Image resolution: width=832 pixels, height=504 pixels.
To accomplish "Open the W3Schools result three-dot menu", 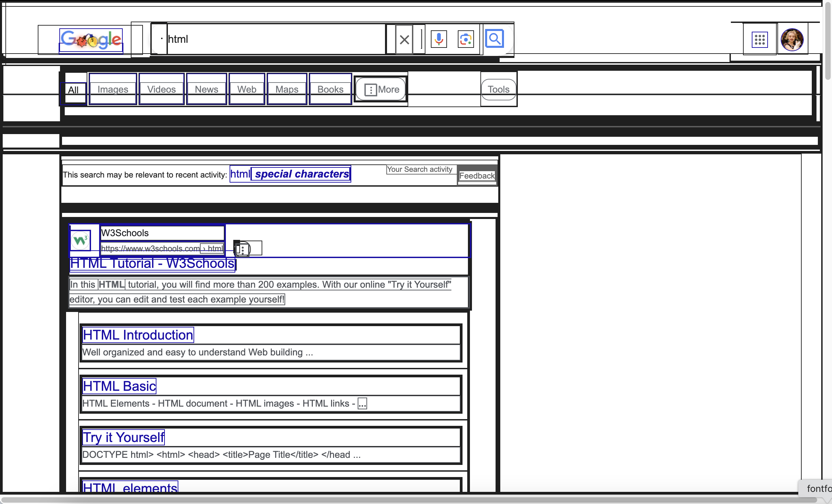I will [x=242, y=250].
